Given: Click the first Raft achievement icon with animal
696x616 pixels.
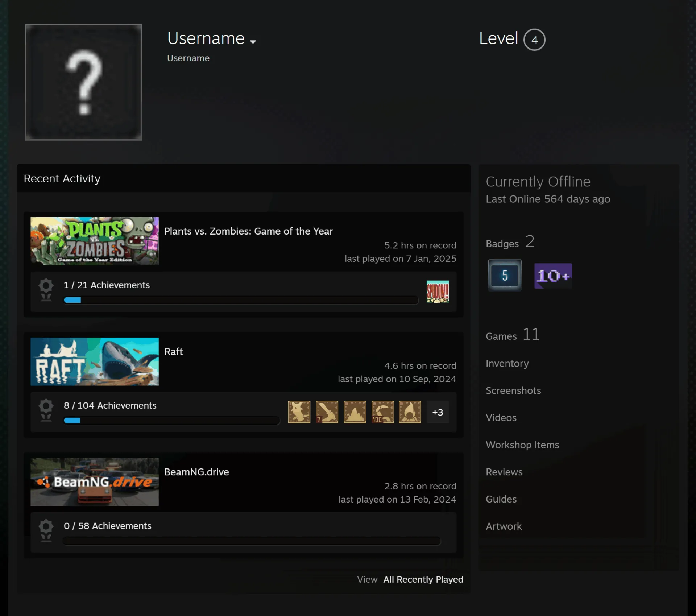Looking at the screenshot, I should pos(299,412).
